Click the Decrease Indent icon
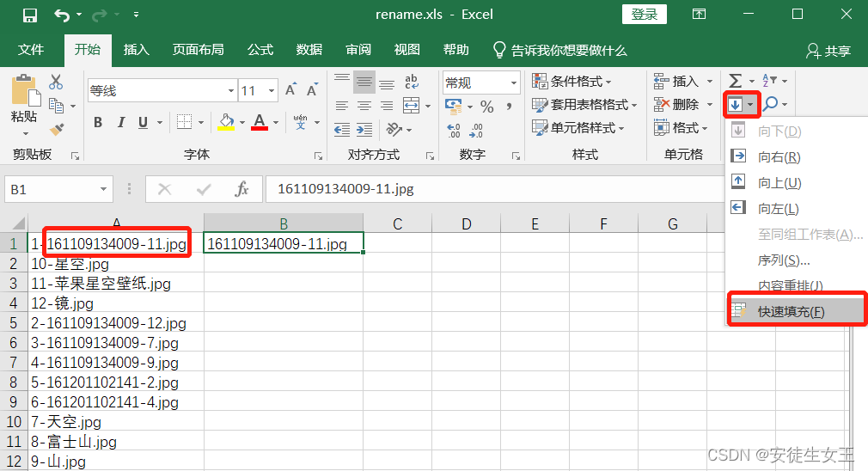868x471 pixels. 342,130
